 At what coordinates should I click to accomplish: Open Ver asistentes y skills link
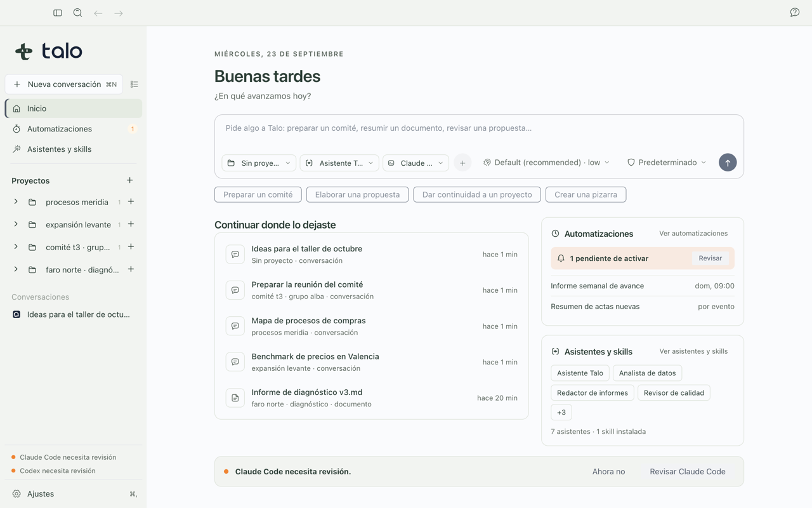pos(693,351)
